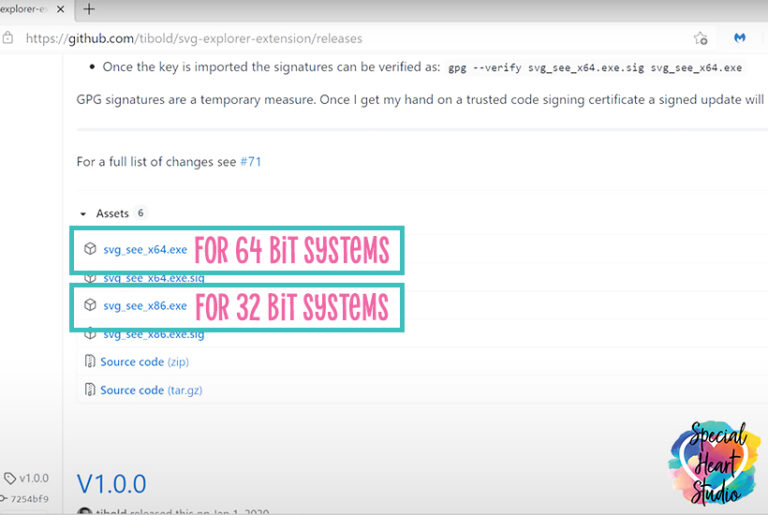Collapse the Assets section triangle
The height and width of the screenshot is (515, 768).
click(83, 214)
